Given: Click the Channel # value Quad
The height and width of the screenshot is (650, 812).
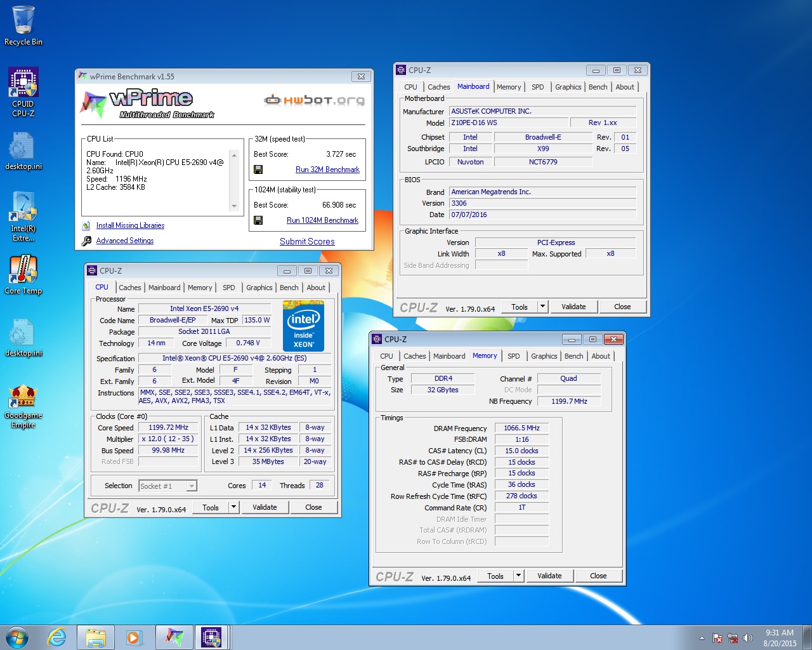Looking at the screenshot, I should [x=568, y=378].
